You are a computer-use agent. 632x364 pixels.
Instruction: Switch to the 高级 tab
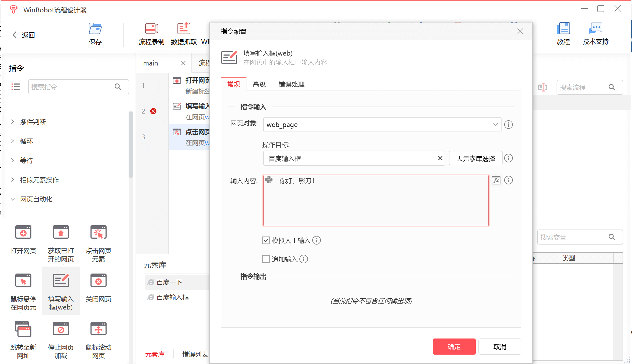(259, 84)
